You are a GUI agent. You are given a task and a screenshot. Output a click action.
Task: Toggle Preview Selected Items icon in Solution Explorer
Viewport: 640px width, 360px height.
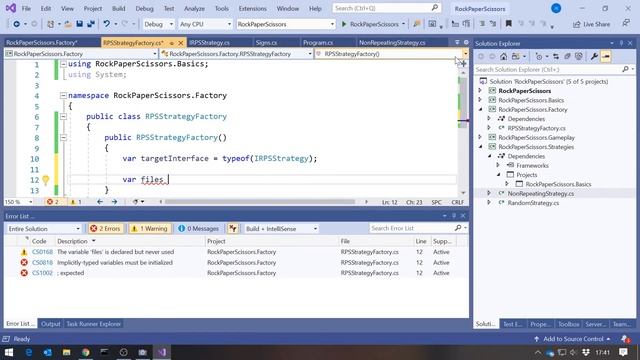tap(606, 56)
